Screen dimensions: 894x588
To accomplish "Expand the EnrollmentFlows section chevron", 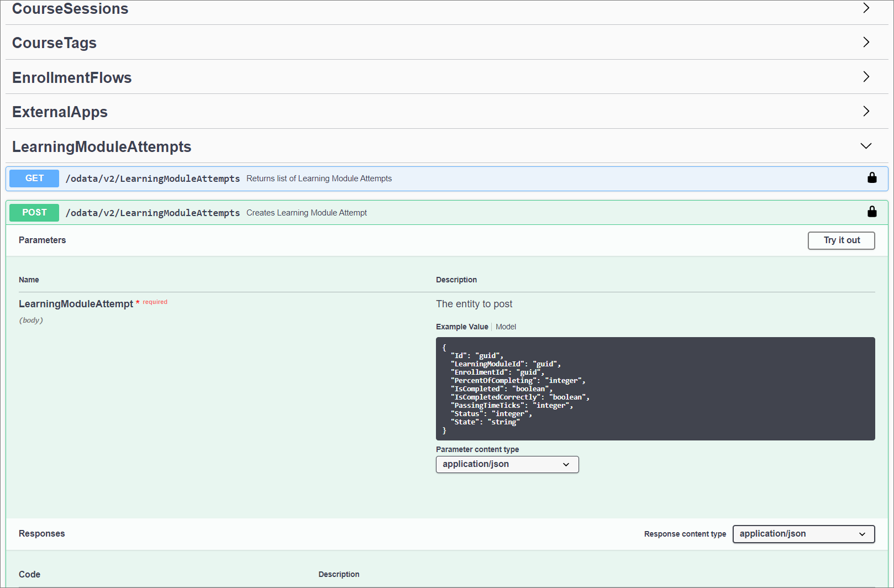I will tap(866, 77).
